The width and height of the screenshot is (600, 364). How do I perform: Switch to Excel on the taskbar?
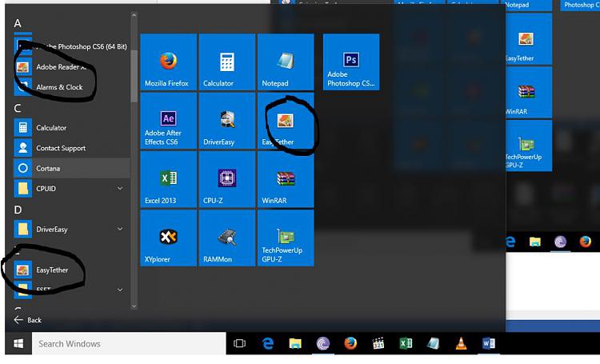point(406,343)
